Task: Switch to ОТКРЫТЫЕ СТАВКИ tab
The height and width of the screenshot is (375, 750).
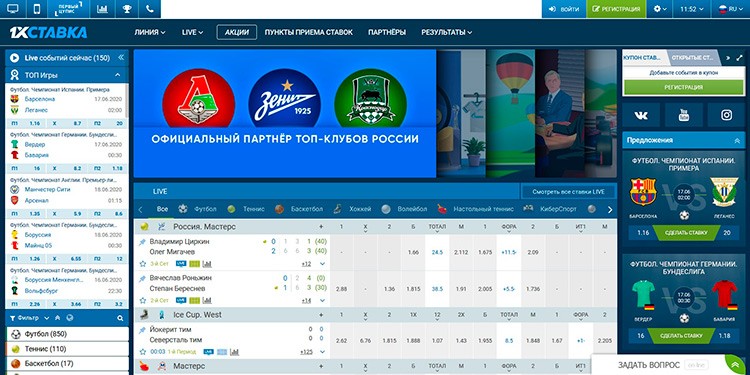Action: (x=693, y=57)
